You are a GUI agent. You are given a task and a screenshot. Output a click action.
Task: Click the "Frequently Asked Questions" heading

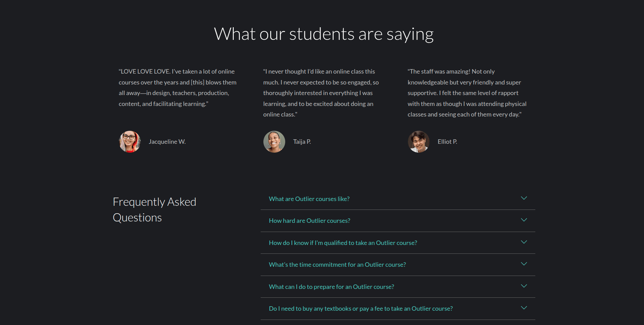(154, 209)
